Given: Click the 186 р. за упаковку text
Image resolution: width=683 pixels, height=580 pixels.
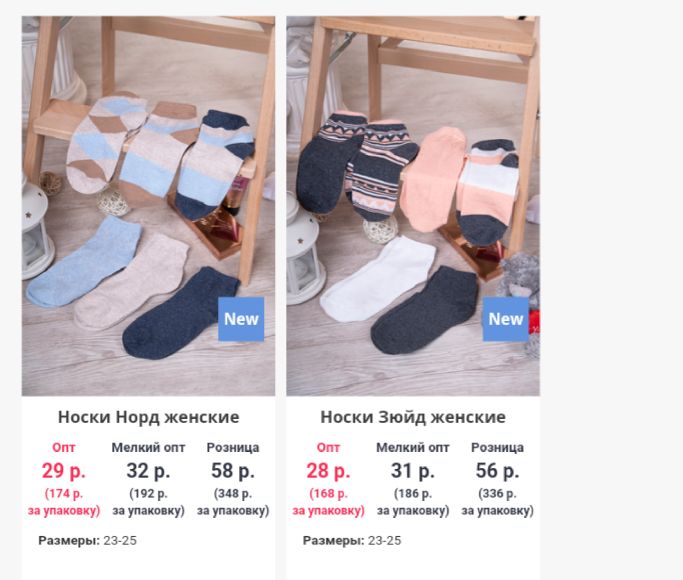Looking at the screenshot, I should [413, 502].
